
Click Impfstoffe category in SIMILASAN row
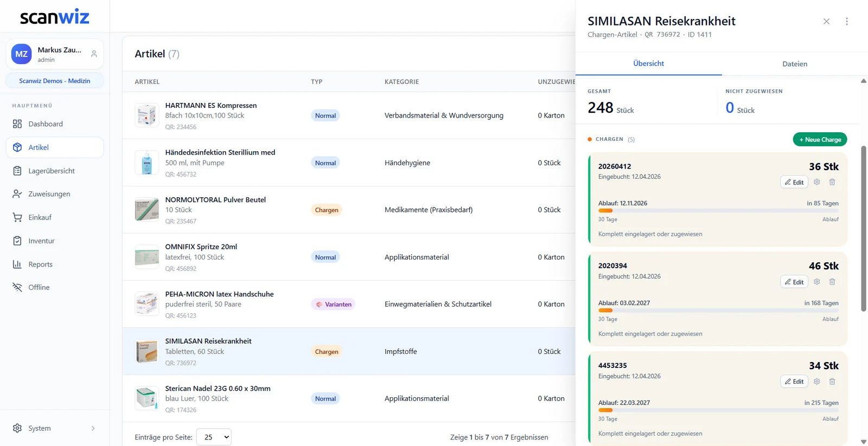click(x=401, y=351)
